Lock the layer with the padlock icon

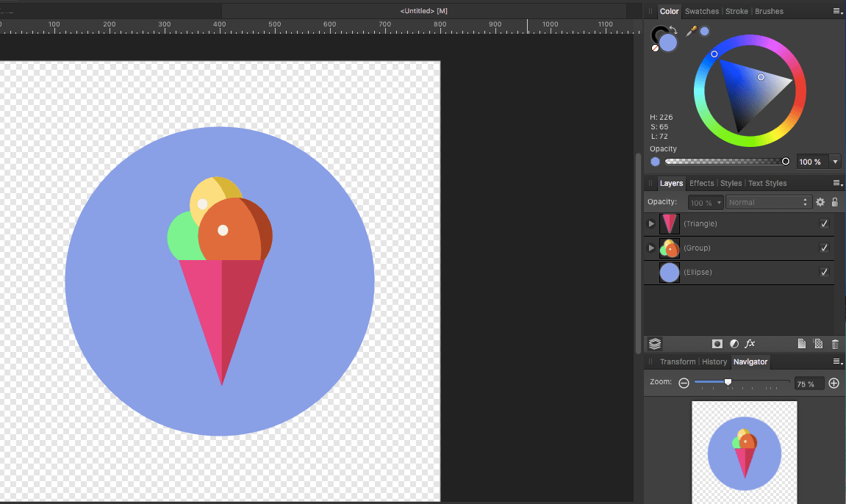[x=835, y=202]
